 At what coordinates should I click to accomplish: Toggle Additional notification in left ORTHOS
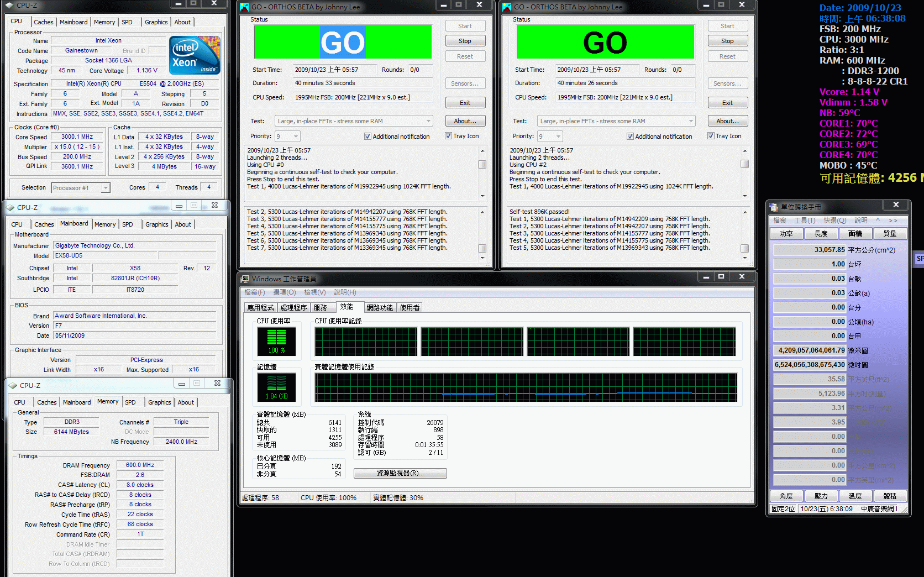coord(368,137)
